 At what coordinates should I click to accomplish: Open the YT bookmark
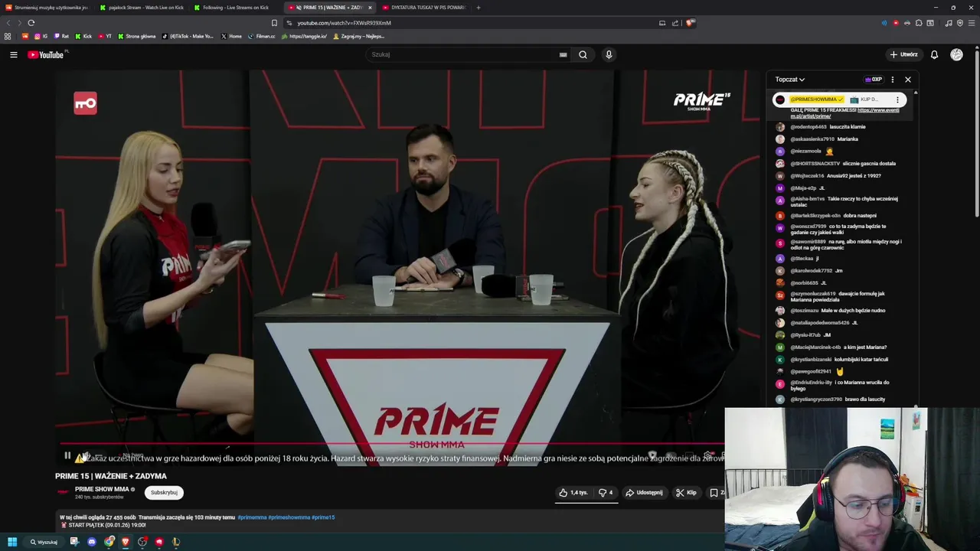[105, 36]
